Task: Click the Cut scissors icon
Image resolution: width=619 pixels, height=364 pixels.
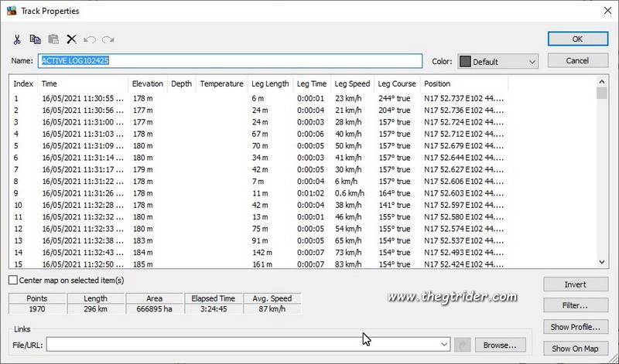Action: pyautogui.click(x=17, y=39)
